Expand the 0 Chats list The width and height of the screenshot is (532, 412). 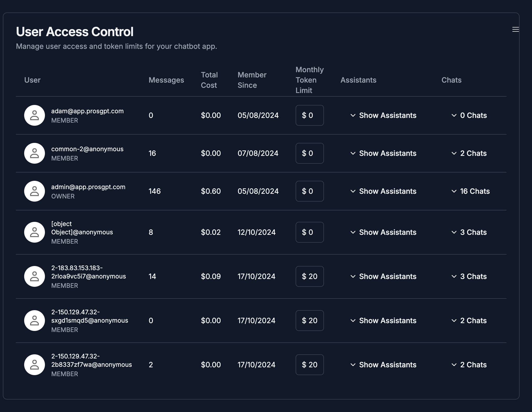pyautogui.click(x=469, y=115)
